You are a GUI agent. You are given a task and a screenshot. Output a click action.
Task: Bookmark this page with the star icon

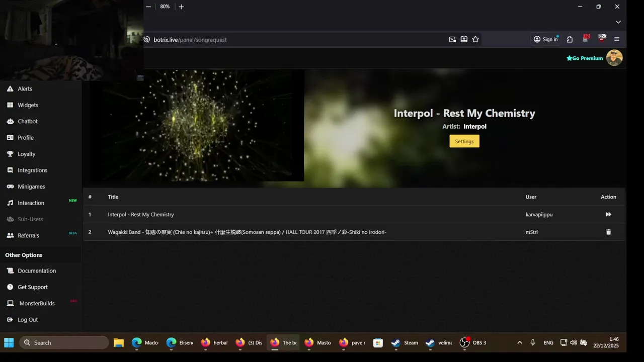[x=475, y=39]
